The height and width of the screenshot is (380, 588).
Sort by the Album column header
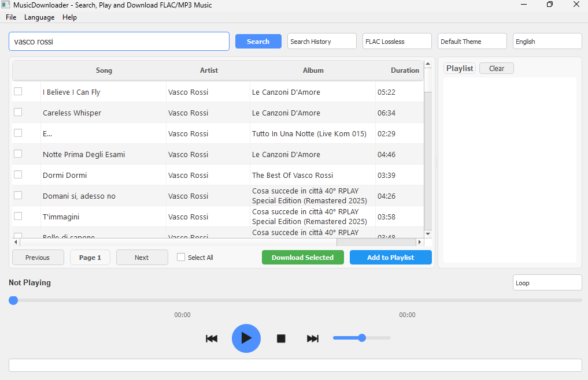click(x=313, y=70)
